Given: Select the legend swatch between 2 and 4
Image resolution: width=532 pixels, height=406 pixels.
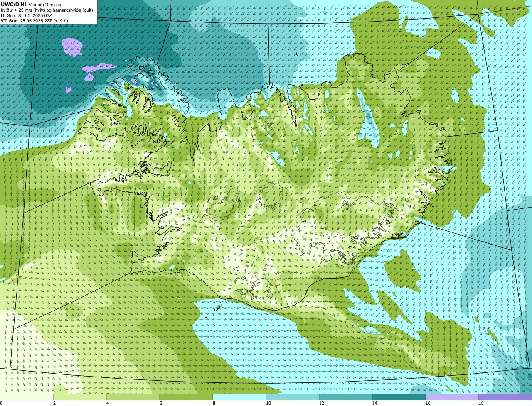Looking at the screenshot, I should 80,397.
